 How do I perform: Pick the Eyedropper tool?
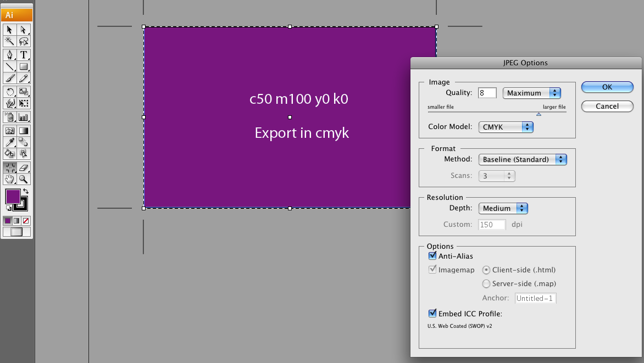click(x=10, y=142)
